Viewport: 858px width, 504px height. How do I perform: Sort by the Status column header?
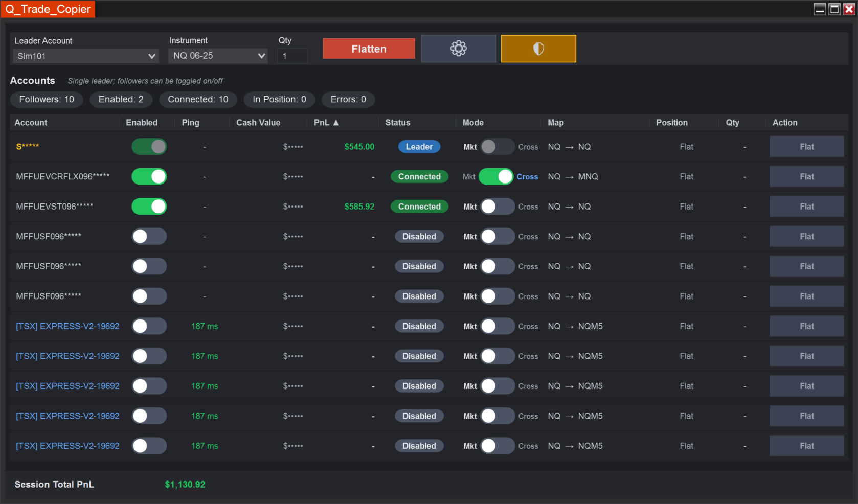tap(398, 123)
